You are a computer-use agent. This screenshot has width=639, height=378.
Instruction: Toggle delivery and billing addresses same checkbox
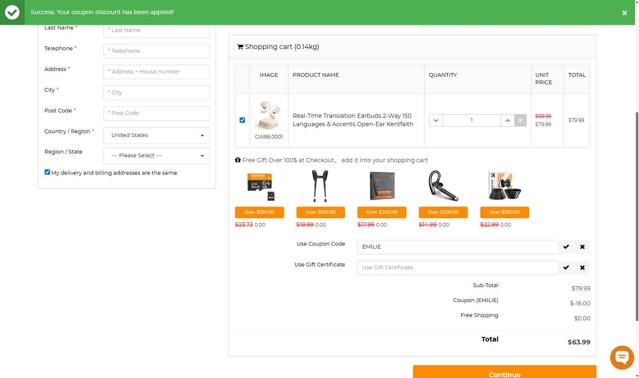47,172
